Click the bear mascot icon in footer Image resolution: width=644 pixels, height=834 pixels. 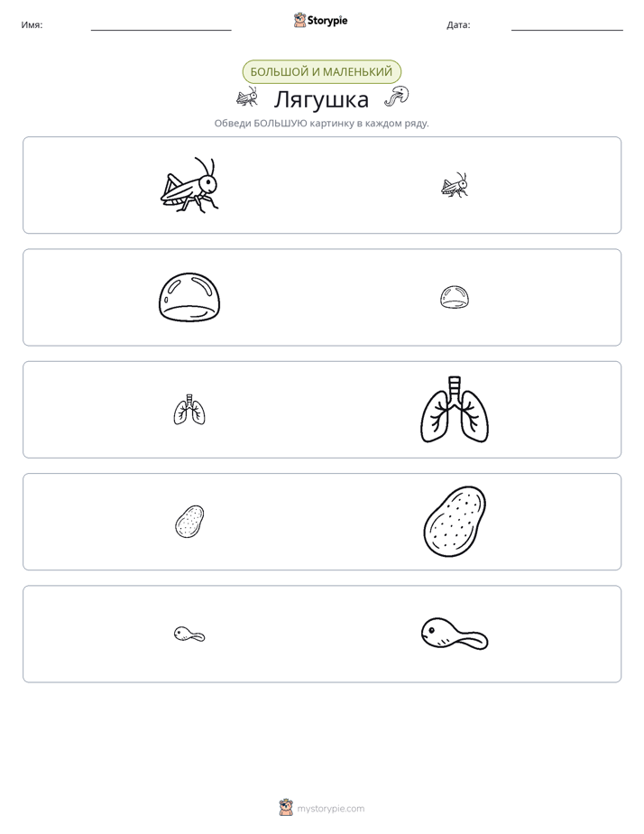click(x=286, y=808)
